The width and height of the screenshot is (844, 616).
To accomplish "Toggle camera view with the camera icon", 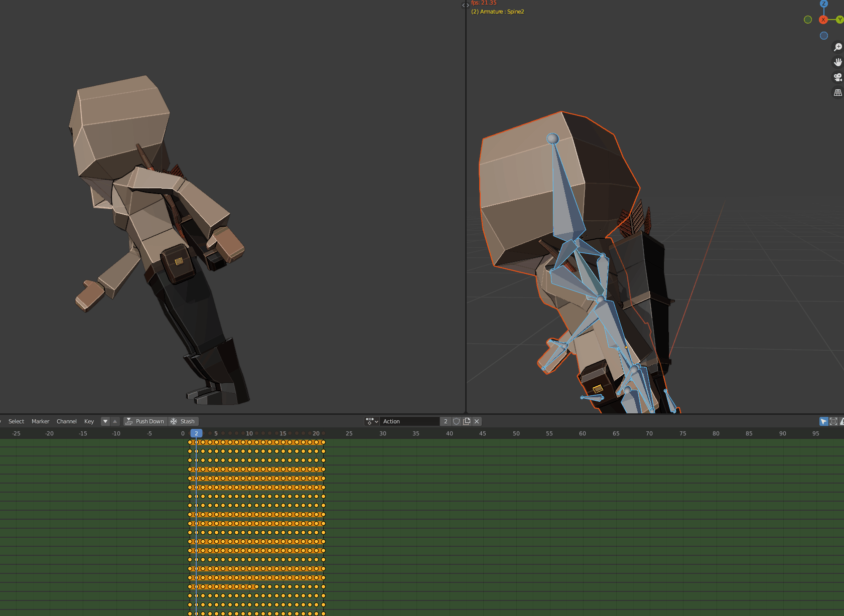I will pyautogui.click(x=838, y=77).
